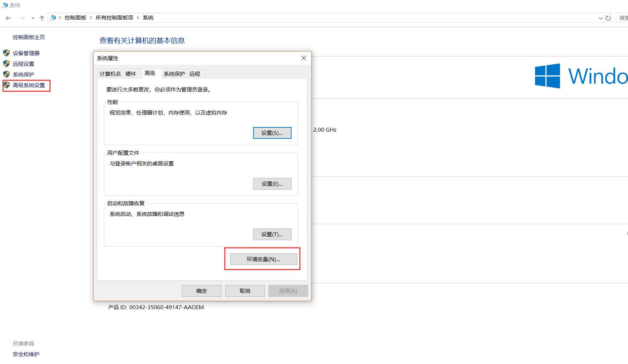628x364 pixels.
Task: Click 另请参阅 section label
Action: 23,344
